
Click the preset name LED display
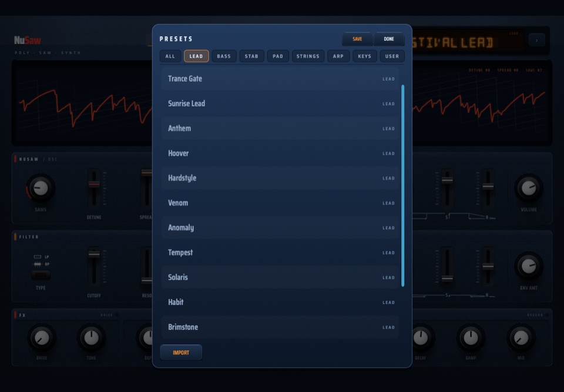tap(468, 42)
